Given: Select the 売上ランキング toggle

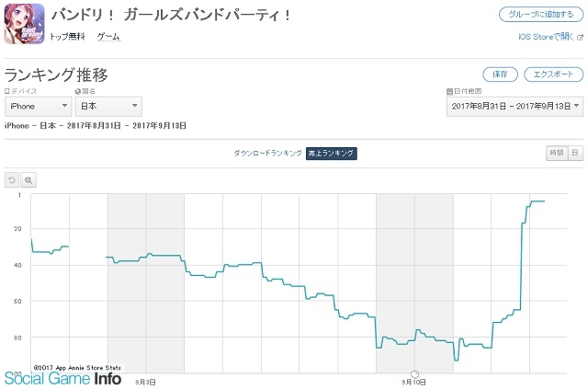Looking at the screenshot, I should tap(331, 153).
